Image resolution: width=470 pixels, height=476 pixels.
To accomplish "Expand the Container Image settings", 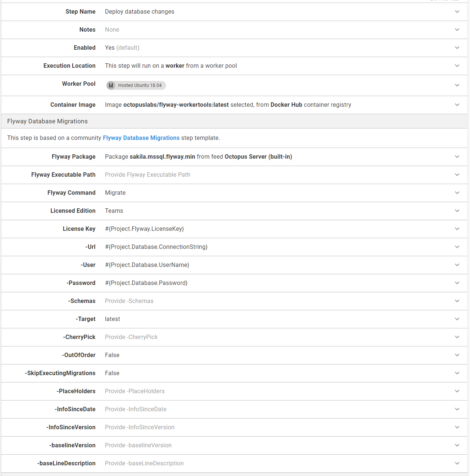I will coord(457,105).
